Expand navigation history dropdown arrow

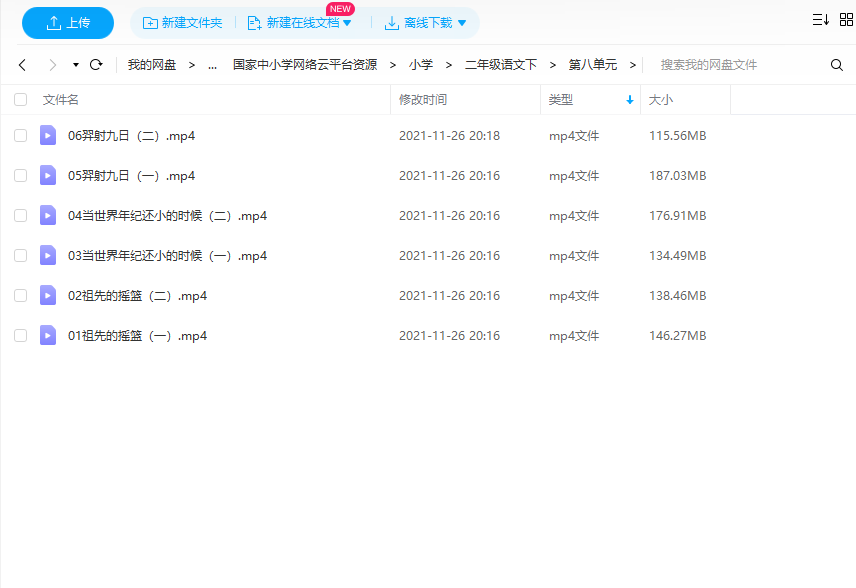tap(76, 65)
